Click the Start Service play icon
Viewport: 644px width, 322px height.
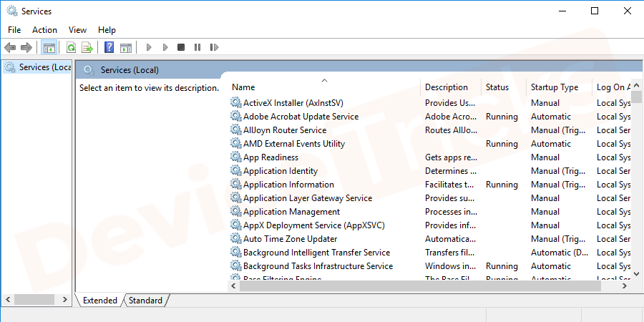tap(149, 48)
